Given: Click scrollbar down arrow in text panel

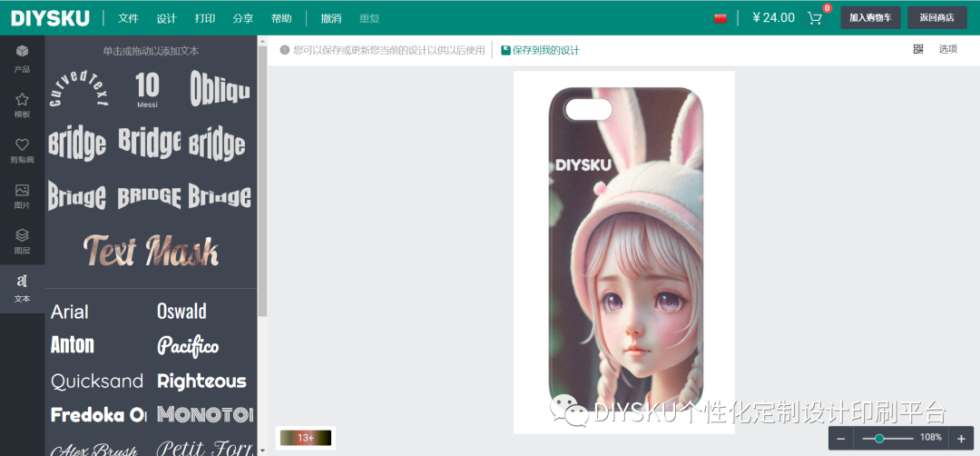Looking at the screenshot, I should tap(262, 451).
